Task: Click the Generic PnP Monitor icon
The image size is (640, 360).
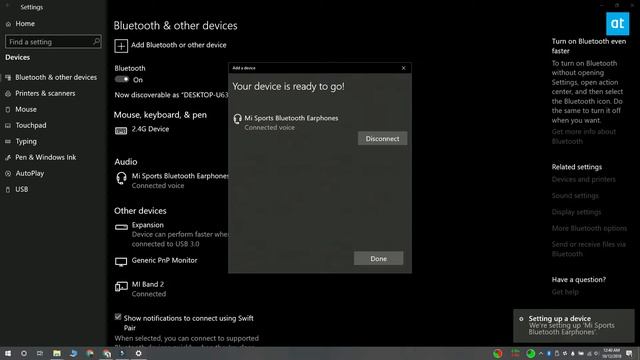Action: (121, 262)
